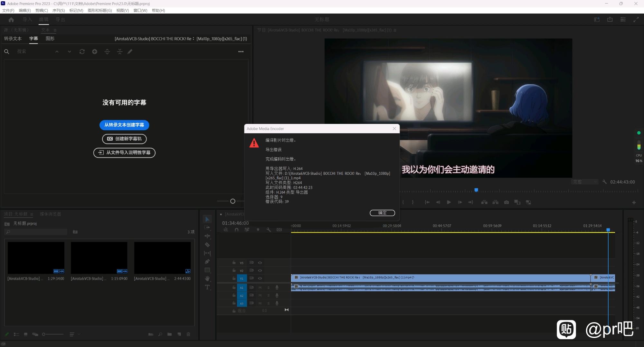Open program monitor settings wrench

(604, 182)
